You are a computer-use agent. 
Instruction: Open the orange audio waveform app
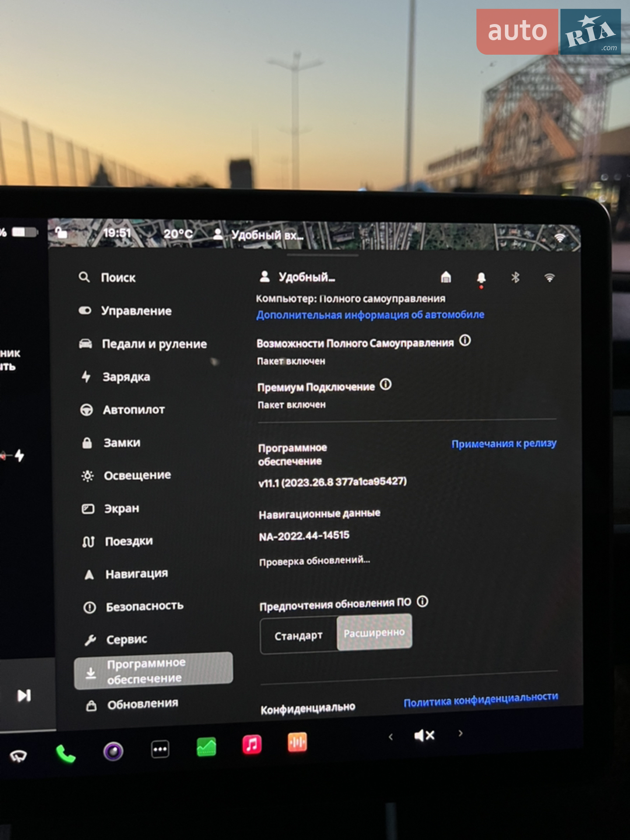(x=297, y=742)
